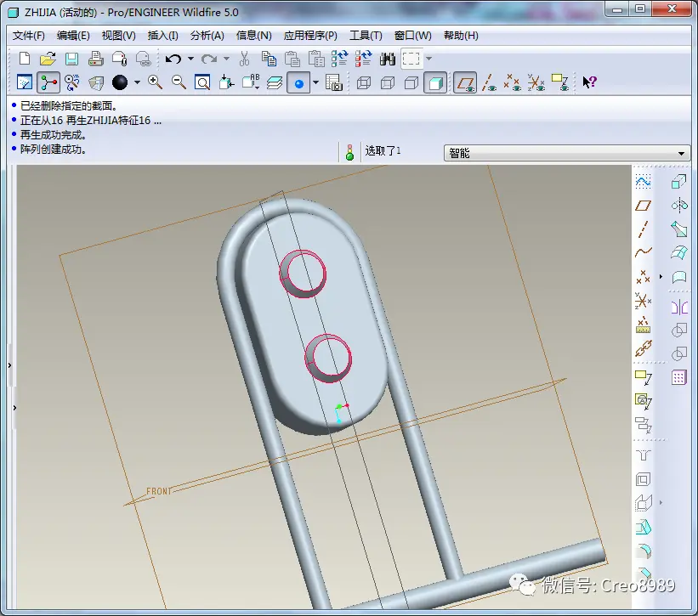The height and width of the screenshot is (616, 698).
Task: Toggle datum points display
Action: pos(513,82)
